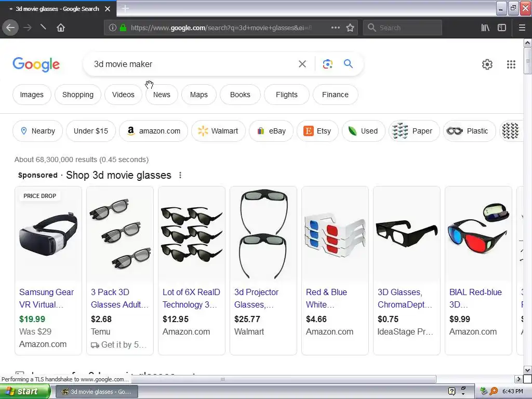Apply the Used filter chip

click(x=363, y=131)
